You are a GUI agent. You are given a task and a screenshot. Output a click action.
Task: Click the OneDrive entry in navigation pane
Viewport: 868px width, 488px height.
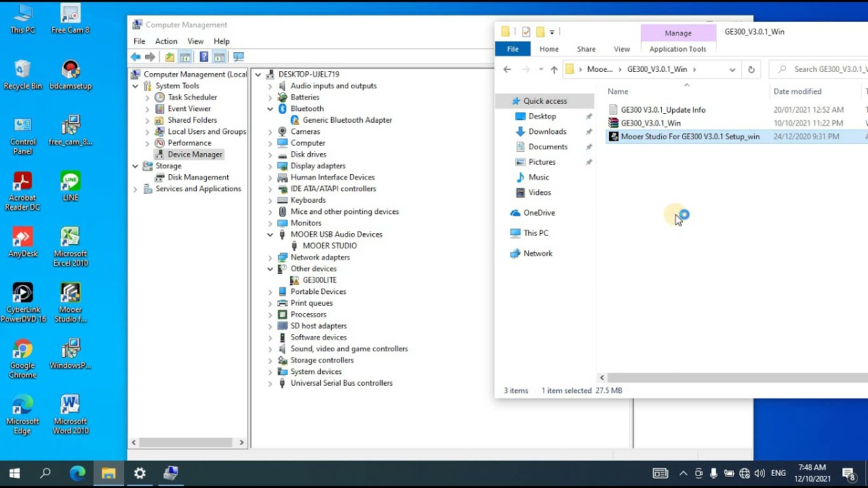(539, 213)
